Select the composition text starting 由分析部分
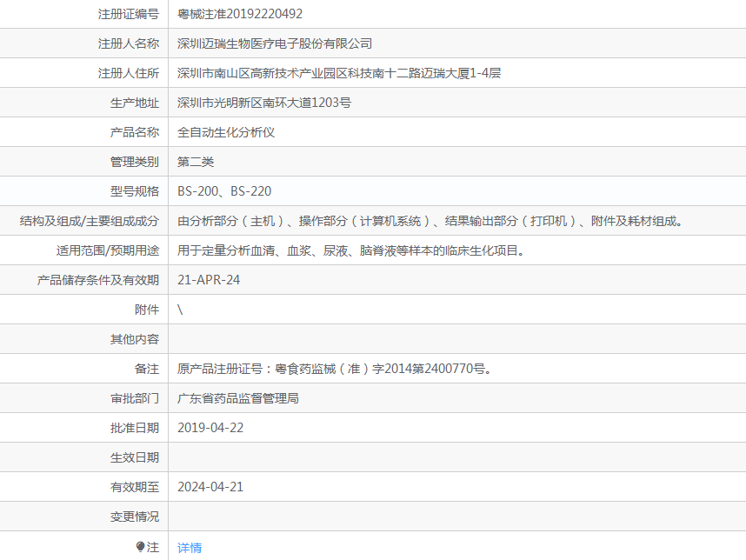Viewport: 746px width, 560px height. click(x=430, y=221)
